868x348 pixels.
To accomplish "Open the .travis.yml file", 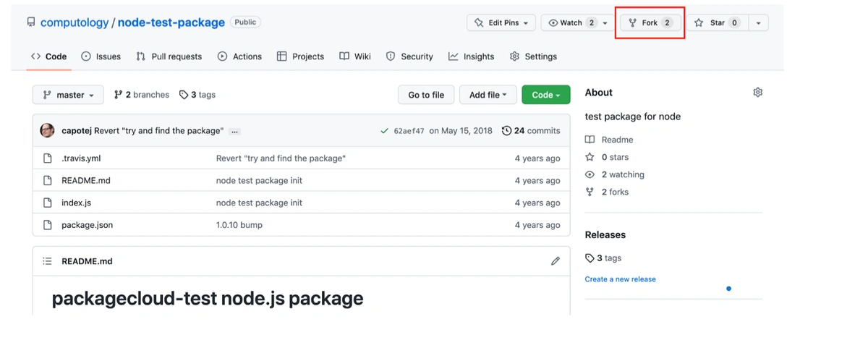I will tap(81, 158).
